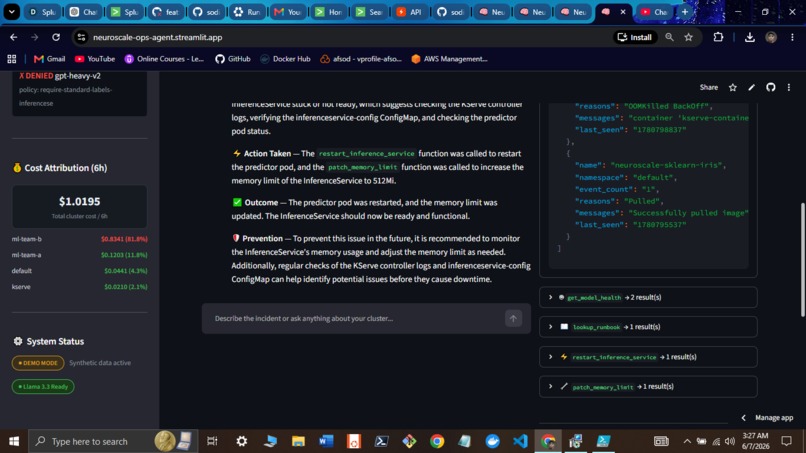
Task: Switch to the API browser tab
Action: tap(410, 12)
